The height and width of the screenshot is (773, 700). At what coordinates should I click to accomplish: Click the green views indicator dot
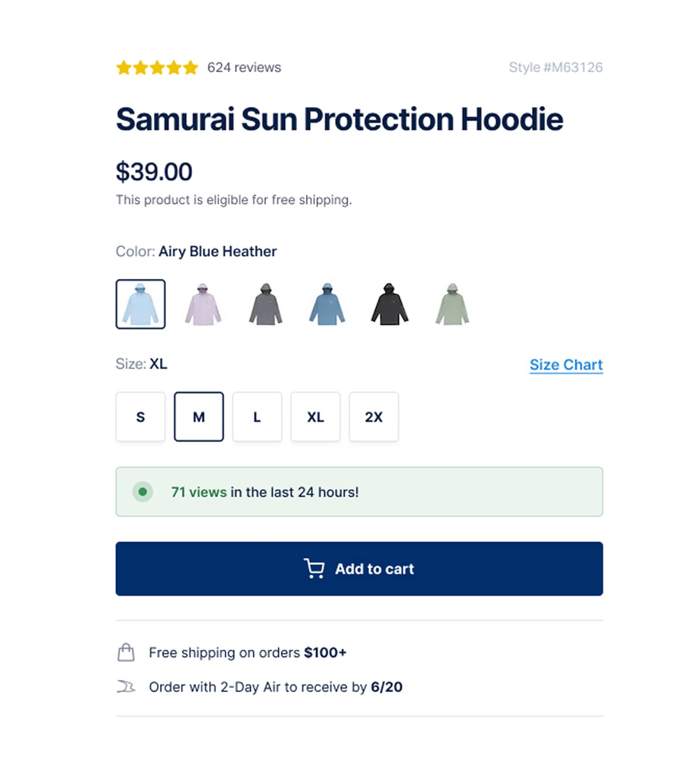pos(142,492)
